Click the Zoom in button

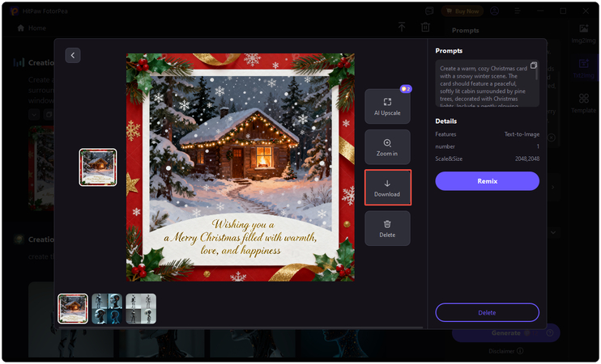tap(387, 147)
